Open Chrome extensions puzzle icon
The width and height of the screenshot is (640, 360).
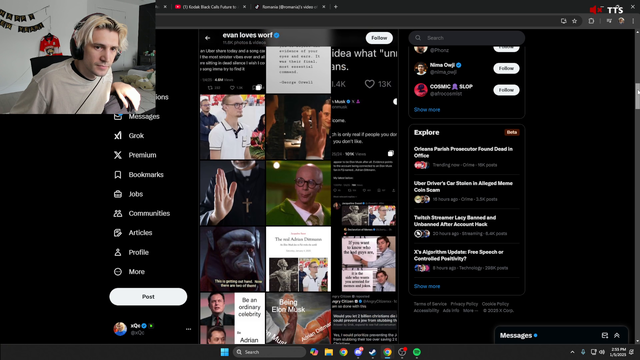591,21
